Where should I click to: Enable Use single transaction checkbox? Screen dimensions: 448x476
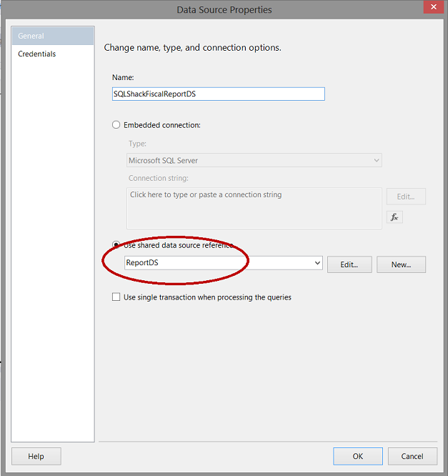tap(116, 297)
